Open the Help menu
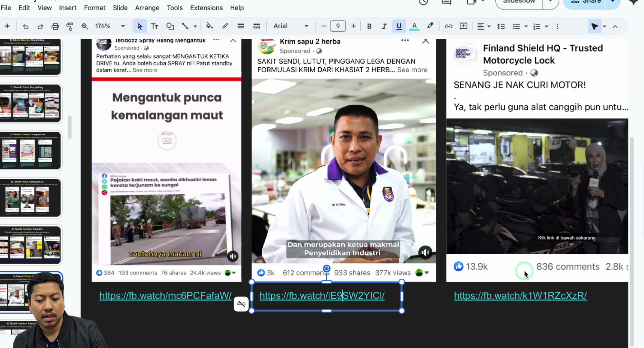The image size is (644, 348). (x=237, y=8)
